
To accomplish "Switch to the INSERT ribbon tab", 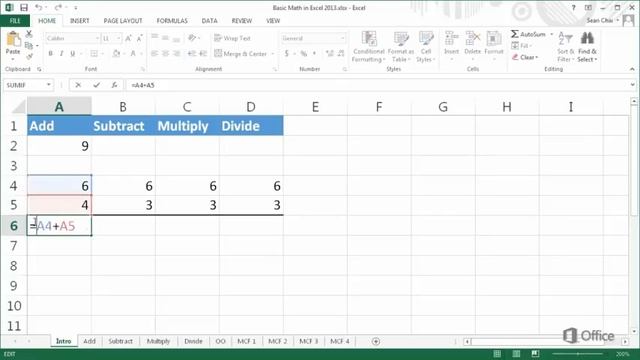I will point(80,20).
